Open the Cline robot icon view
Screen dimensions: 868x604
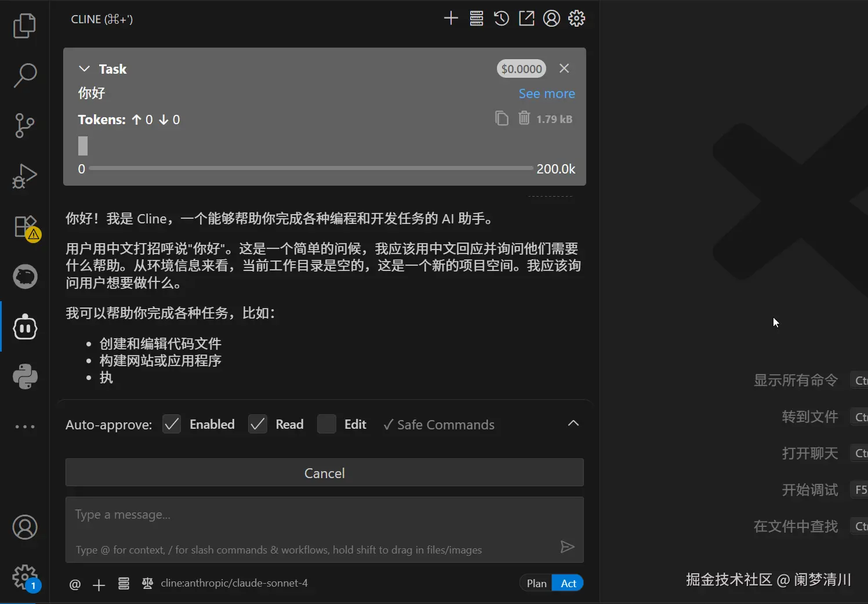click(x=25, y=327)
